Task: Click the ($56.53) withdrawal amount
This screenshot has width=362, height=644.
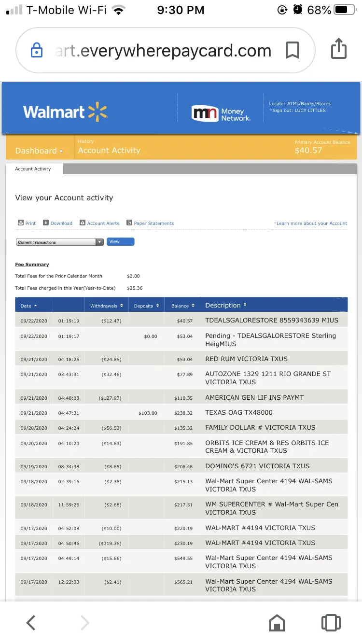Action: [x=111, y=428]
